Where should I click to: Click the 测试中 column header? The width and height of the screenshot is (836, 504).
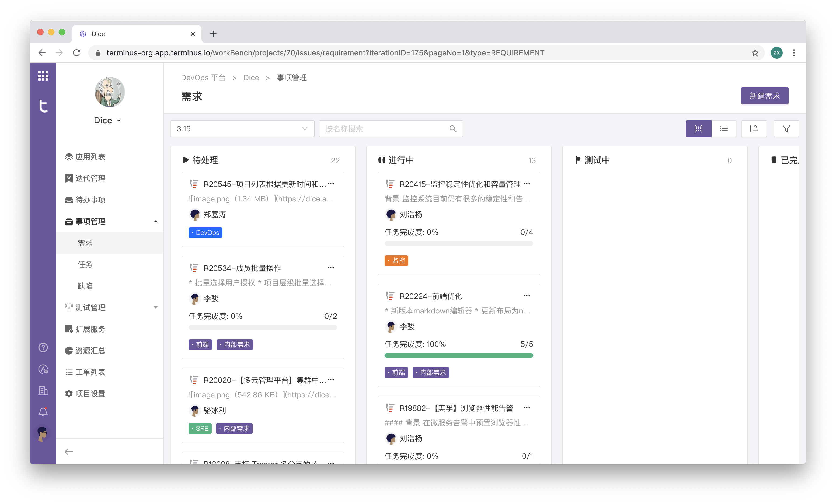pos(597,160)
